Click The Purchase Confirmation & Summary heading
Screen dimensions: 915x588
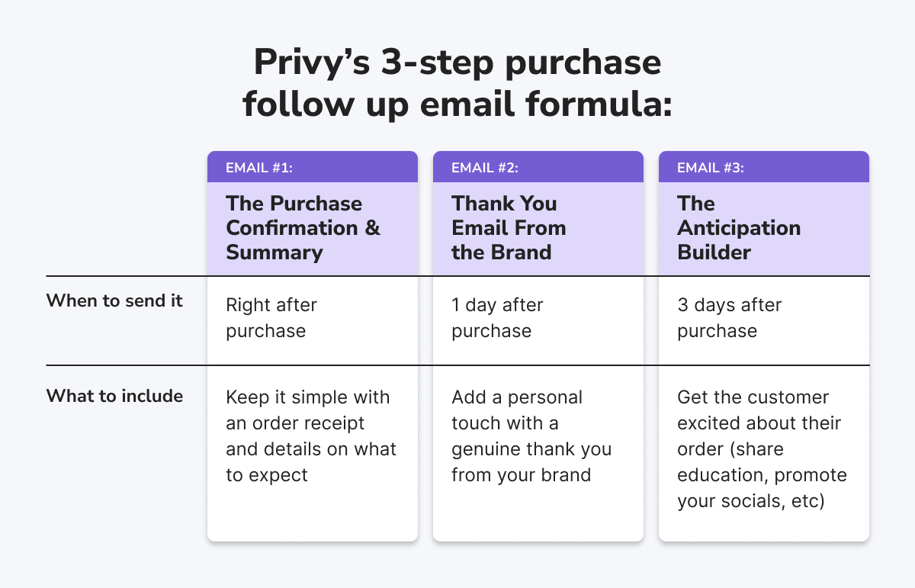303,228
